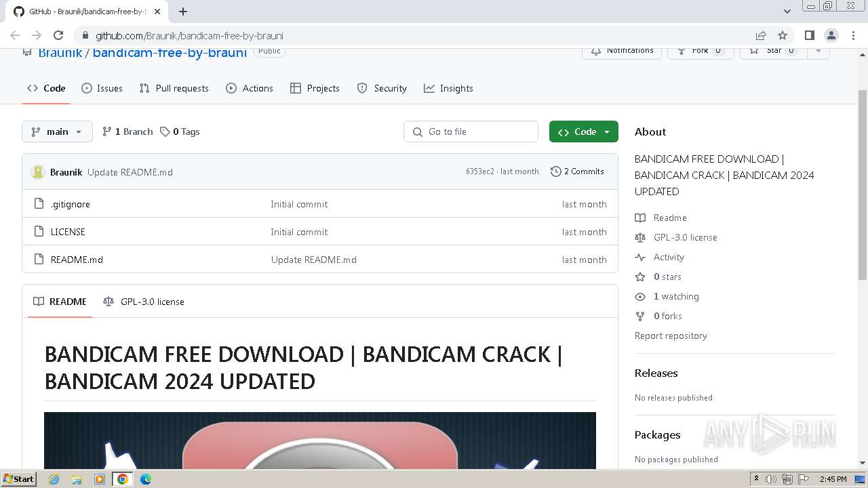View the 2 Commits history
This screenshot has height=488, width=868.
[577, 171]
